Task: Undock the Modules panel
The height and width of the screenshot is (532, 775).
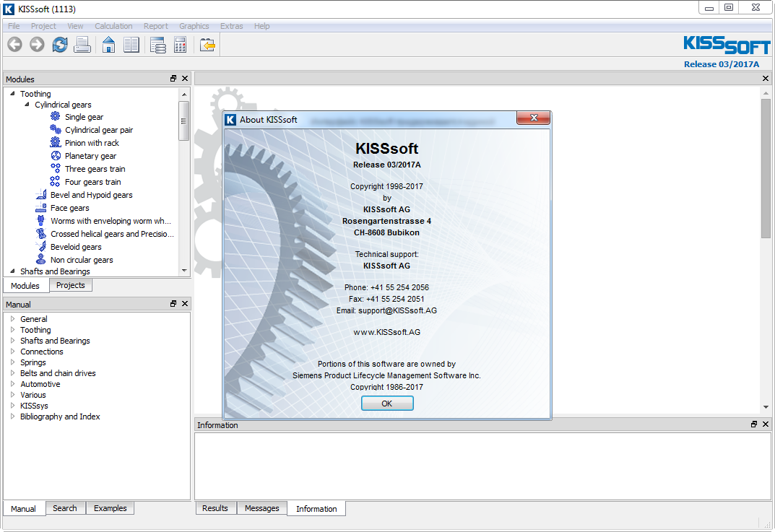Action: click(x=173, y=79)
